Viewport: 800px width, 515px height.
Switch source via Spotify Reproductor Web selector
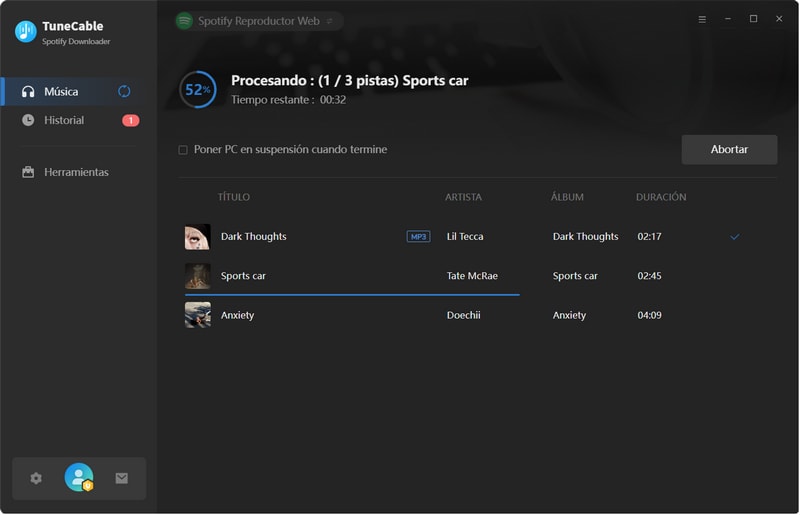[x=259, y=21]
